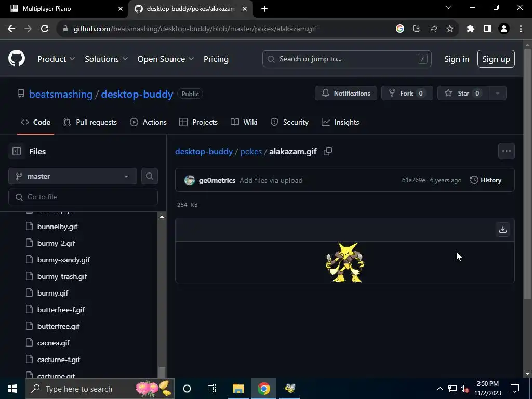This screenshot has width=532, height=399.
Task: Open the 61a269e commit hash link
Action: coord(413,180)
